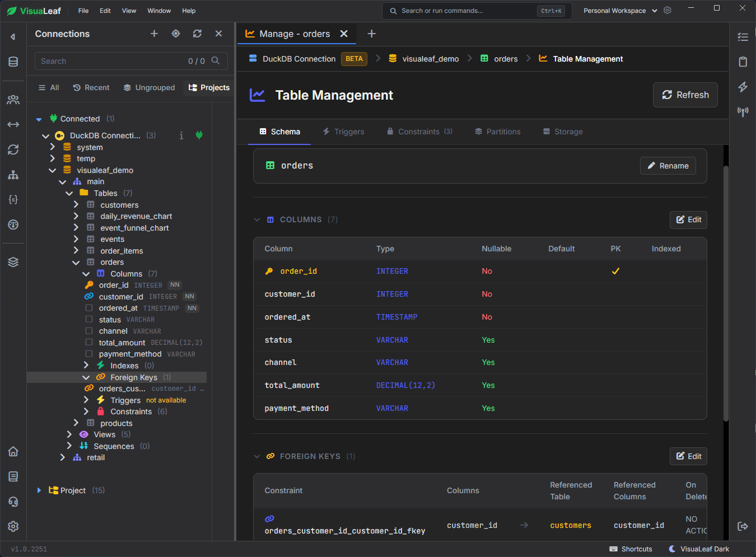Viewport: 756px width, 557px height.
Task: Show Ungrouped connections filter
Action: click(149, 87)
